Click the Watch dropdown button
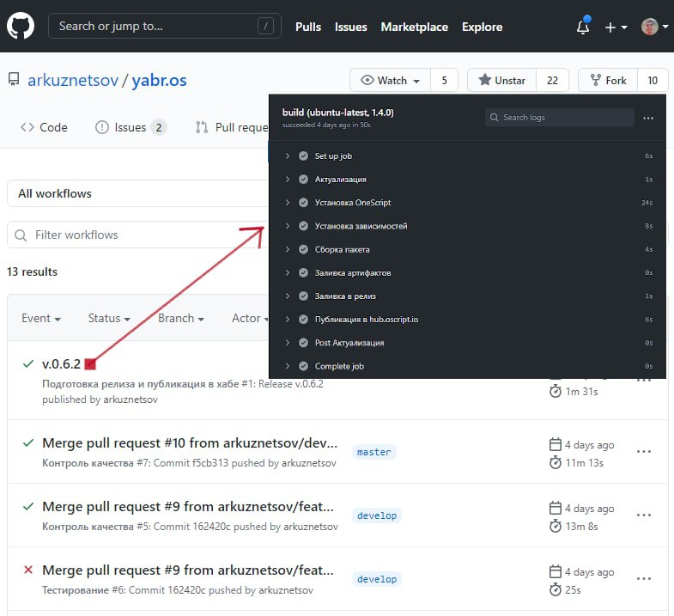The image size is (674, 616). point(391,80)
